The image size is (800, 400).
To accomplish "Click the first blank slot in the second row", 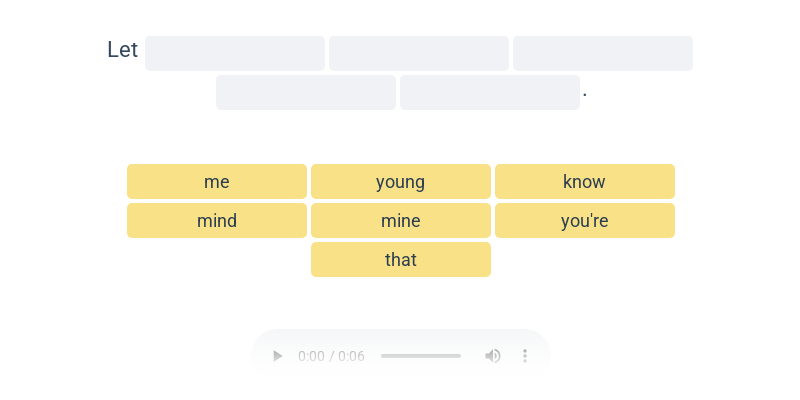I will click(306, 92).
